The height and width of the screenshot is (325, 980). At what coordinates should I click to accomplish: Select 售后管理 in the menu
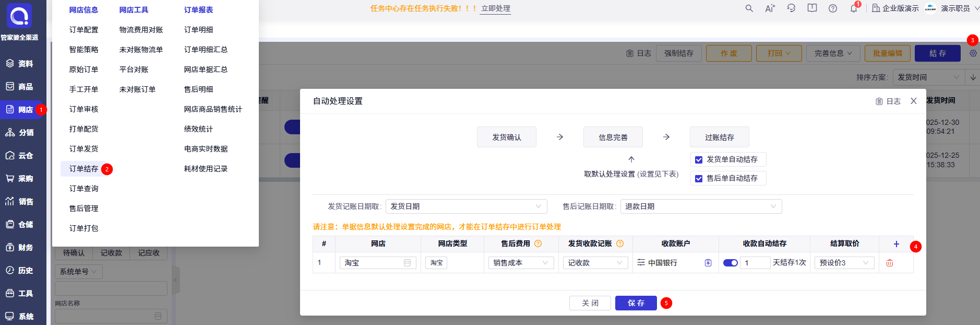click(x=83, y=208)
